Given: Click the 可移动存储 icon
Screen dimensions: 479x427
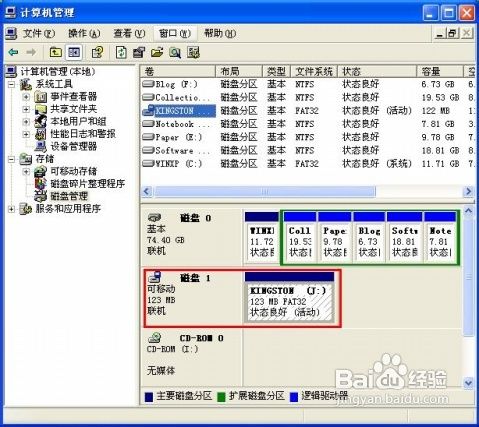Looking at the screenshot, I should click(x=41, y=171).
